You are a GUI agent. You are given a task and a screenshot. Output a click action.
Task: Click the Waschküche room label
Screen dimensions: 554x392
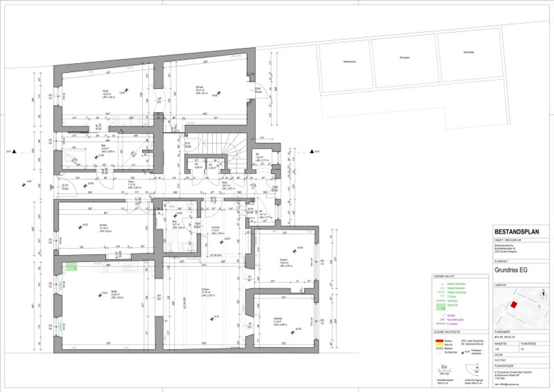point(349,61)
